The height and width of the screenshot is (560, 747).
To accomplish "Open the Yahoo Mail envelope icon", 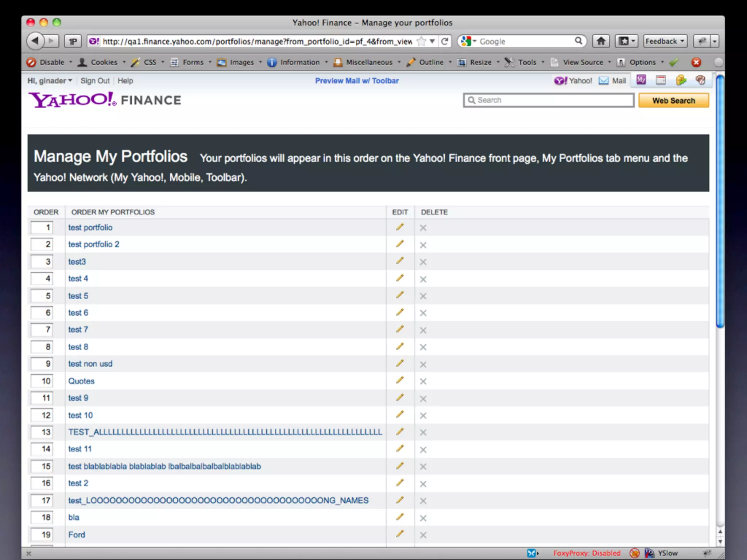I will 604,81.
